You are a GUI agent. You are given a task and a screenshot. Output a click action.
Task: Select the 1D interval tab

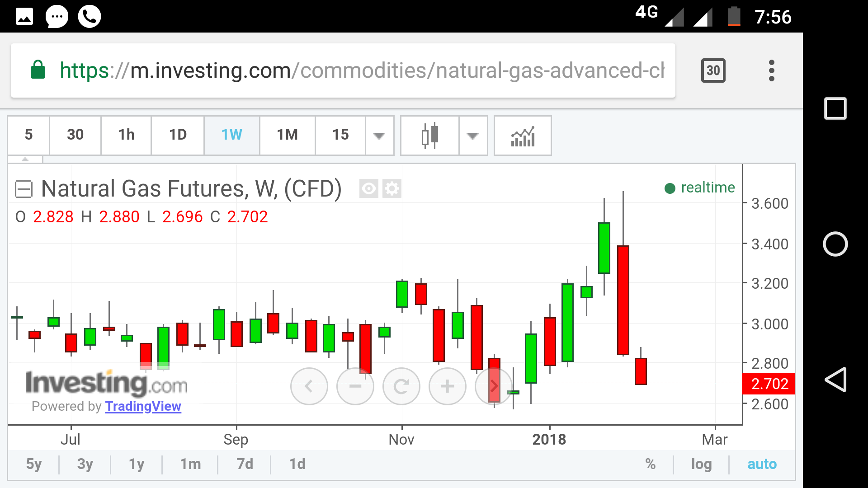pyautogui.click(x=178, y=135)
